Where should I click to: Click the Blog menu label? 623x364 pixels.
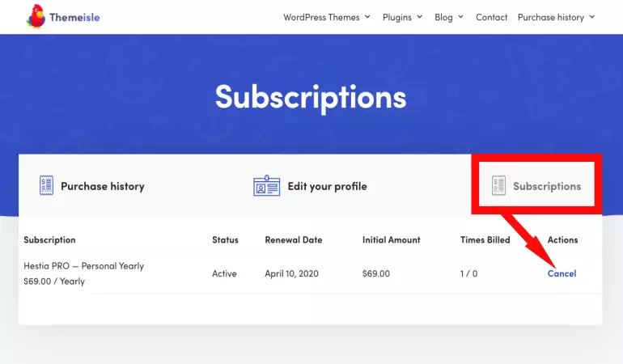click(x=443, y=17)
